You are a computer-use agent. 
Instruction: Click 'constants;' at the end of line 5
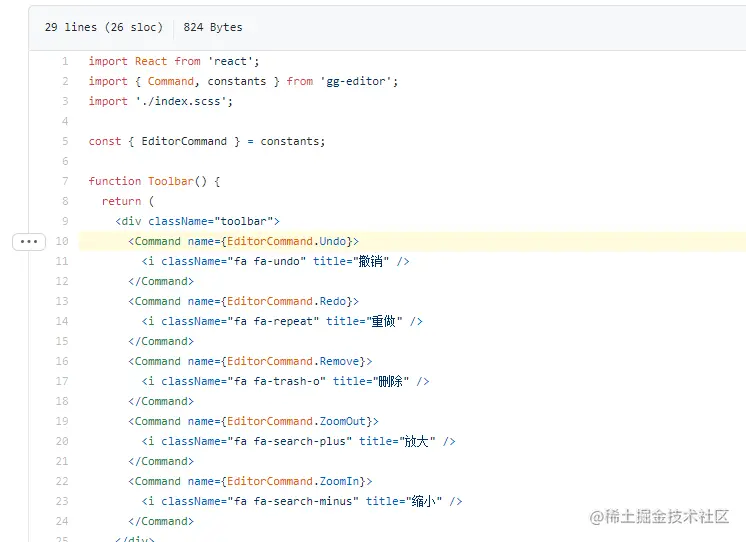pos(293,141)
